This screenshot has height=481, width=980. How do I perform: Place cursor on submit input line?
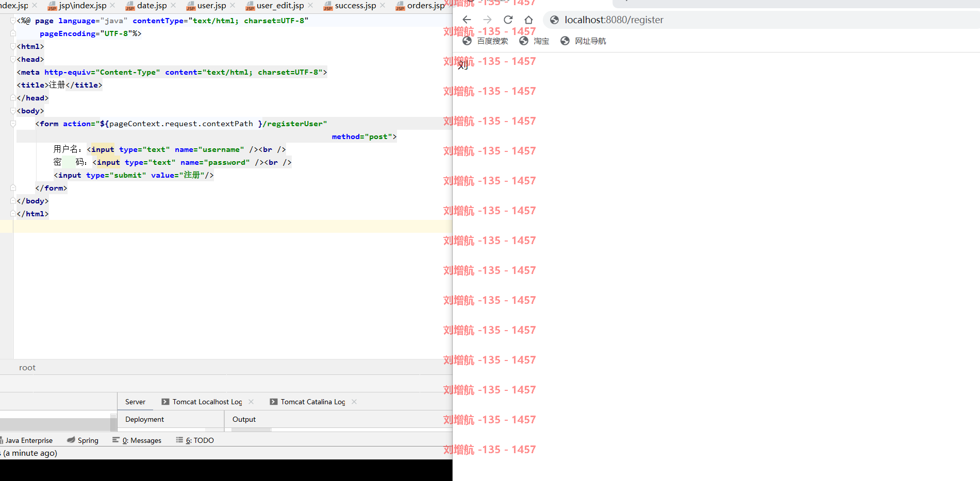click(x=134, y=175)
